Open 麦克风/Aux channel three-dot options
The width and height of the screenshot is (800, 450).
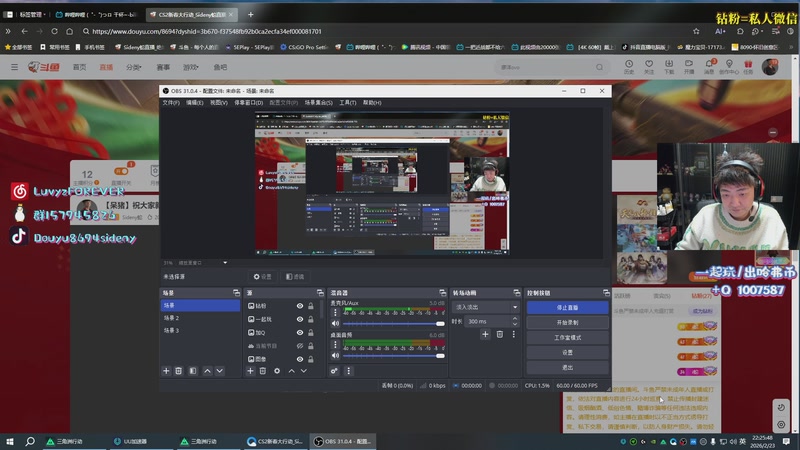tap(335, 313)
